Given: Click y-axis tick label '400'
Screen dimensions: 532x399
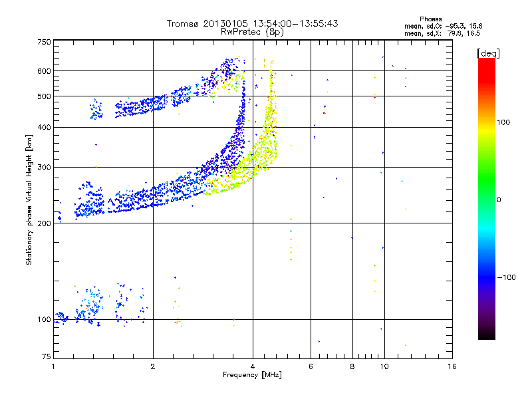Looking at the screenshot, I should [x=44, y=128].
